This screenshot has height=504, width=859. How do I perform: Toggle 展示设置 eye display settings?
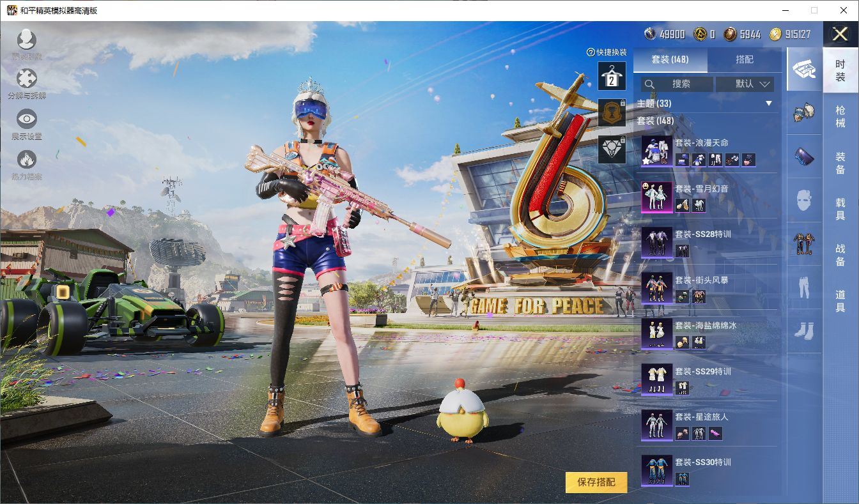click(26, 119)
